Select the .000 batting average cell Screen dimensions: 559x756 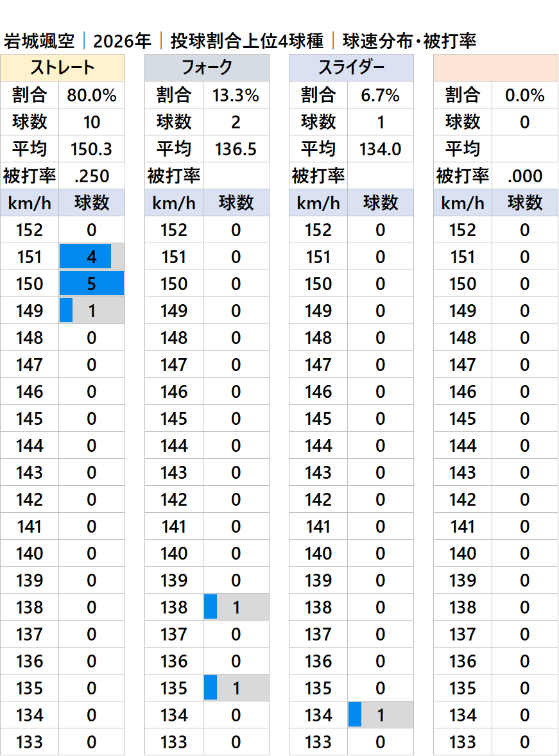tap(525, 176)
